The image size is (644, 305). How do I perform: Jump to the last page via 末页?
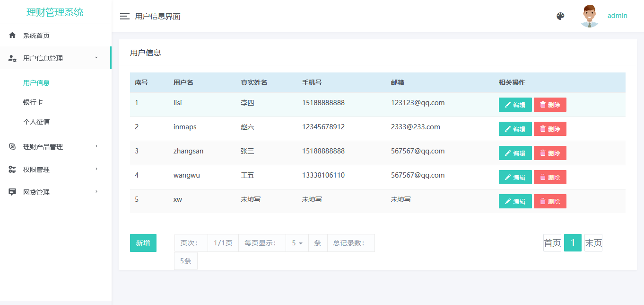click(x=593, y=243)
